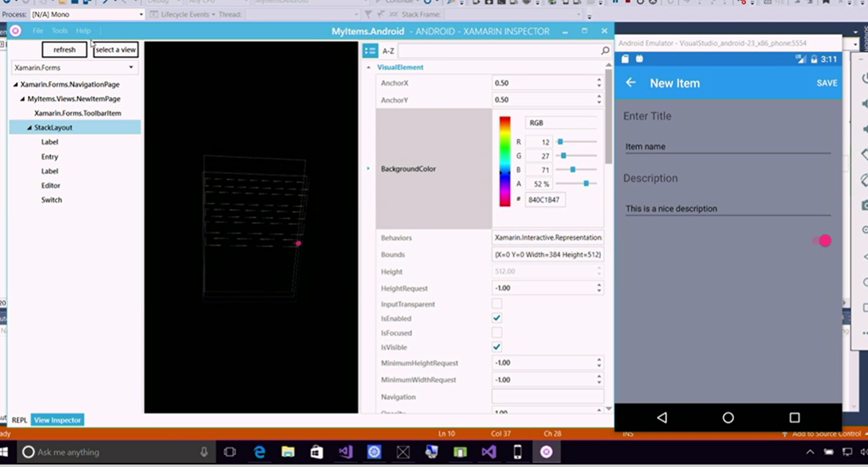Screen dimensions: 868x467
Task: Switch to the REPL tab
Action: point(19,420)
